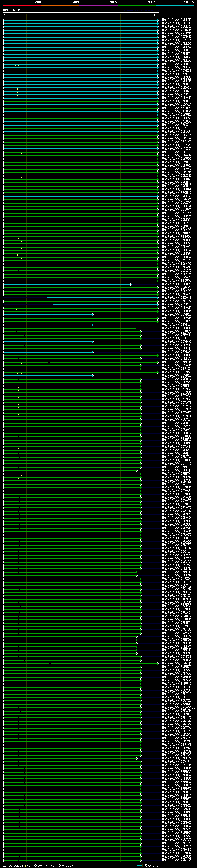Select truncated hit label UniRef100_UPI000..
The width and height of the screenshot is (197, 868).
[x=178, y=708]
